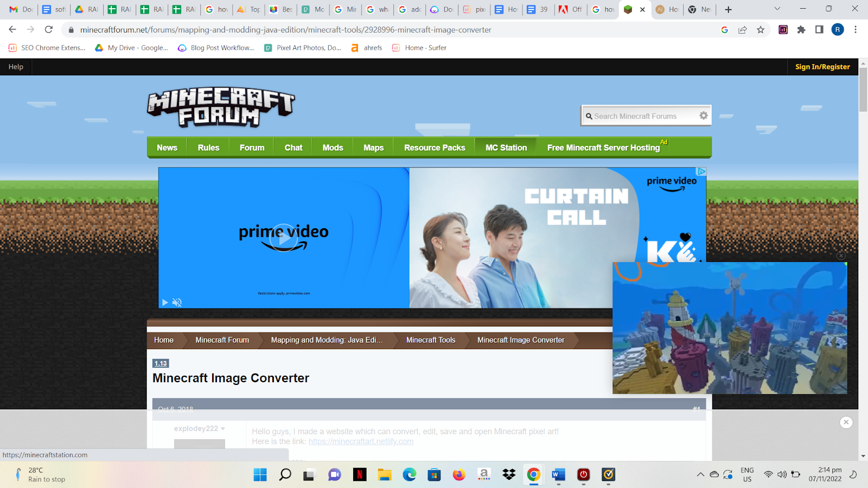
Task: Focus the Search Minecraft Forums field
Action: (640, 116)
